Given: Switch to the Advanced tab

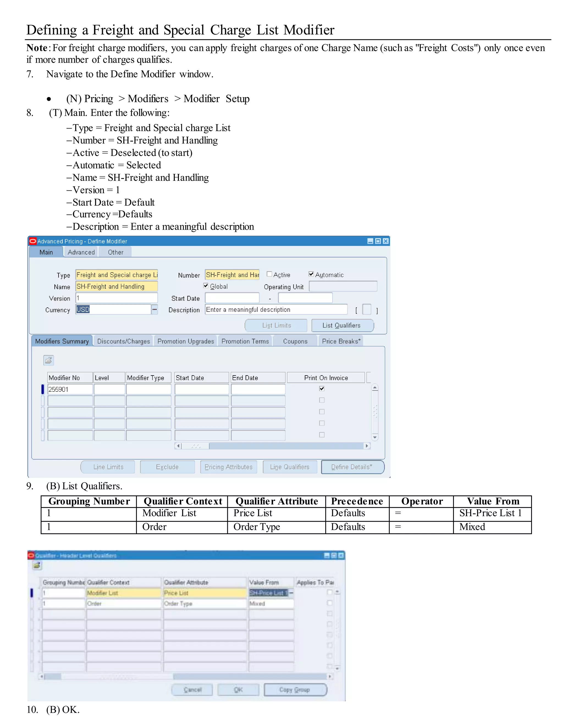Looking at the screenshot, I should pyautogui.click(x=81, y=252).
